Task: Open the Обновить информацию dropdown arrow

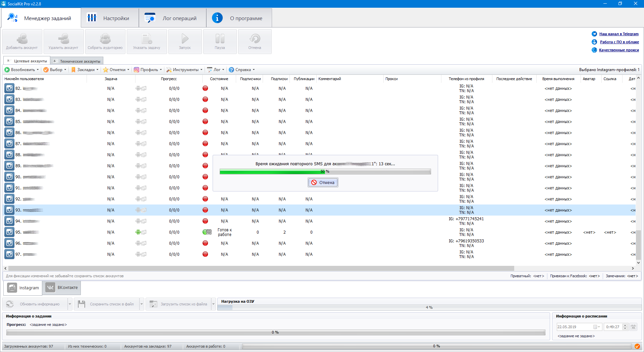Action: click(x=70, y=304)
